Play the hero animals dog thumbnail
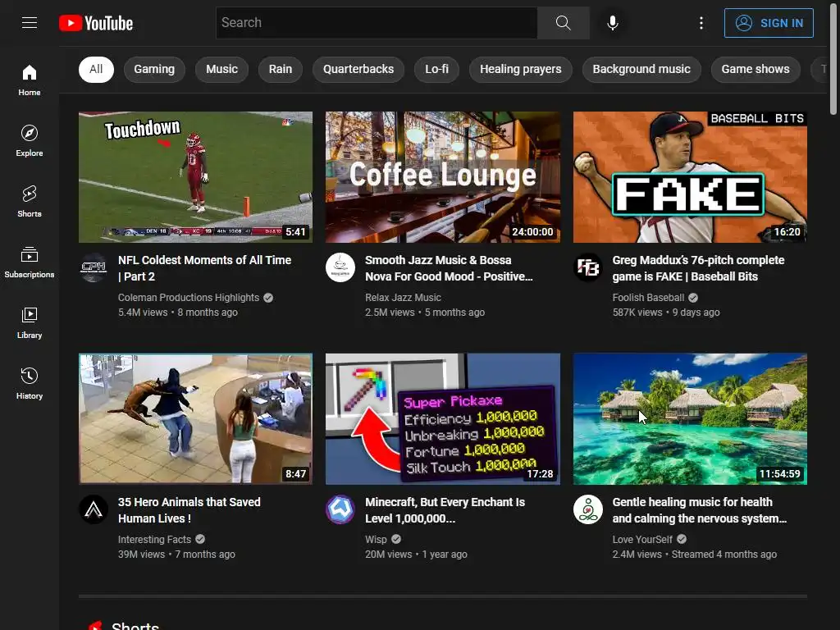 [x=195, y=419]
